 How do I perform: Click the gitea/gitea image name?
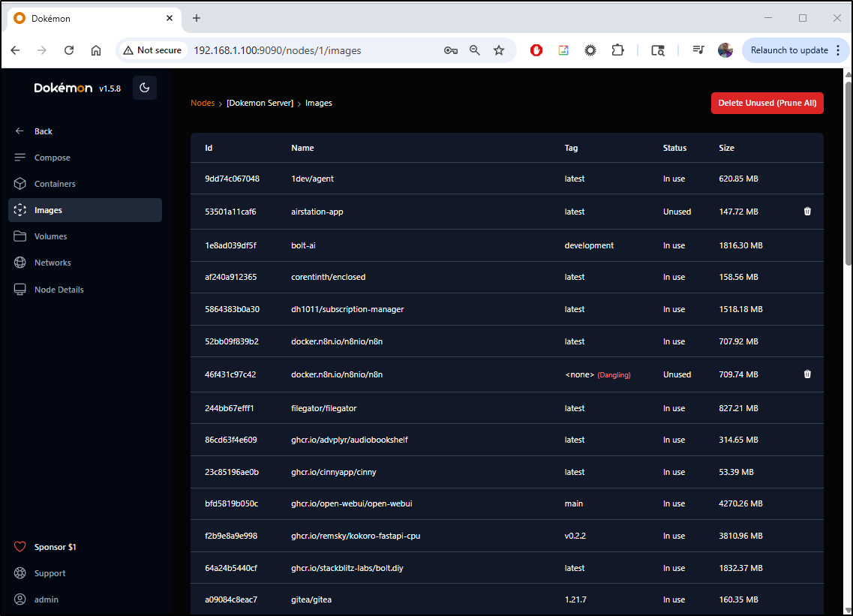point(311,599)
